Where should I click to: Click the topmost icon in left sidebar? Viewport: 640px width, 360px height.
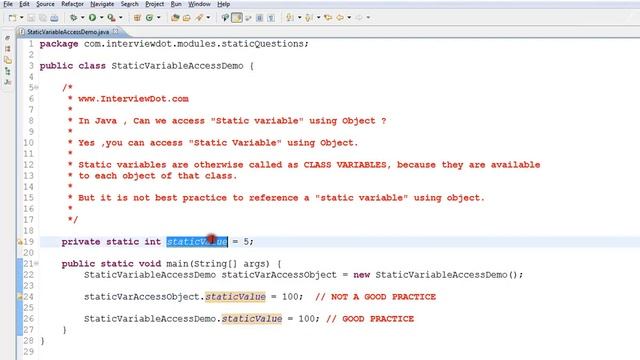[7, 38]
